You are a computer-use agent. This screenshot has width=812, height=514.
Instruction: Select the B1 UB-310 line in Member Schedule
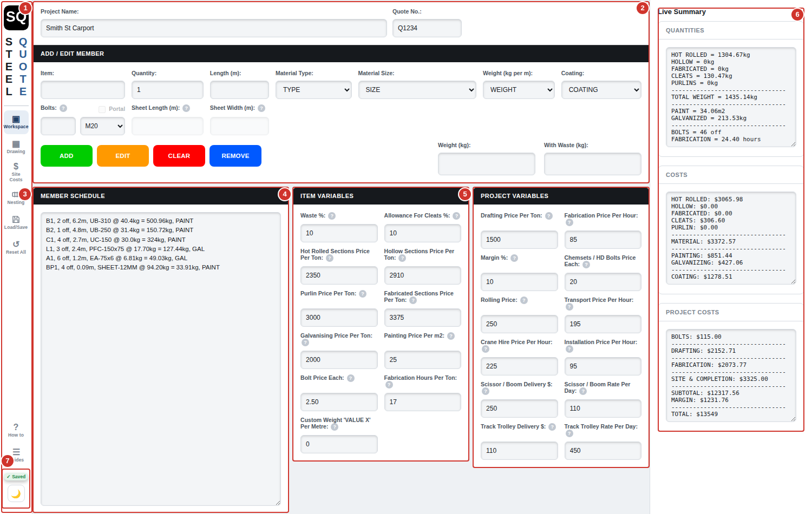(120, 221)
